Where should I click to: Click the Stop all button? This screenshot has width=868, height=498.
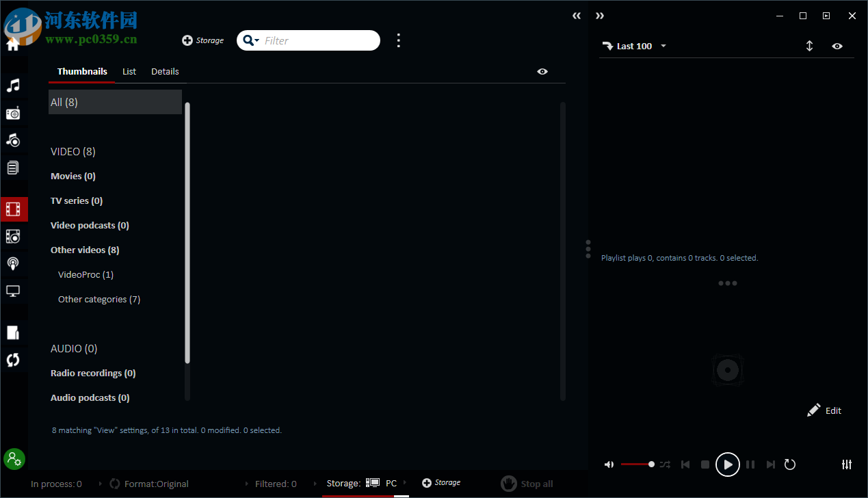pyautogui.click(x=527, y=484)
